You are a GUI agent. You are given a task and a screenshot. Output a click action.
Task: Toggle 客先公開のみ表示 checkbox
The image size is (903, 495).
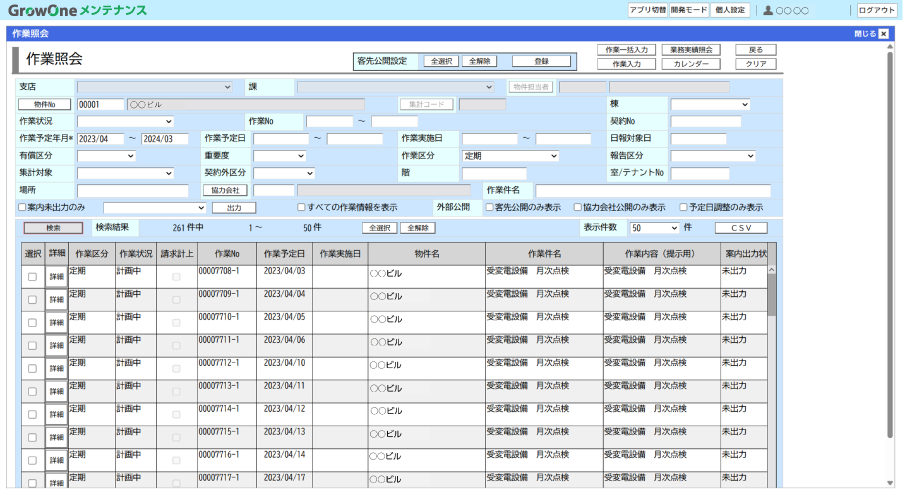click(x=489, y=207)
